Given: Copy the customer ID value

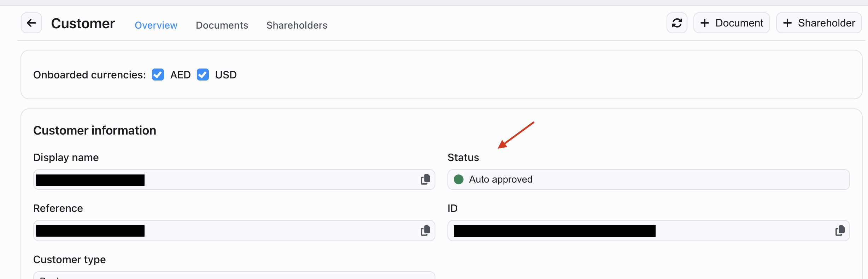Looking at the screenshot, I should pos(840,231).
